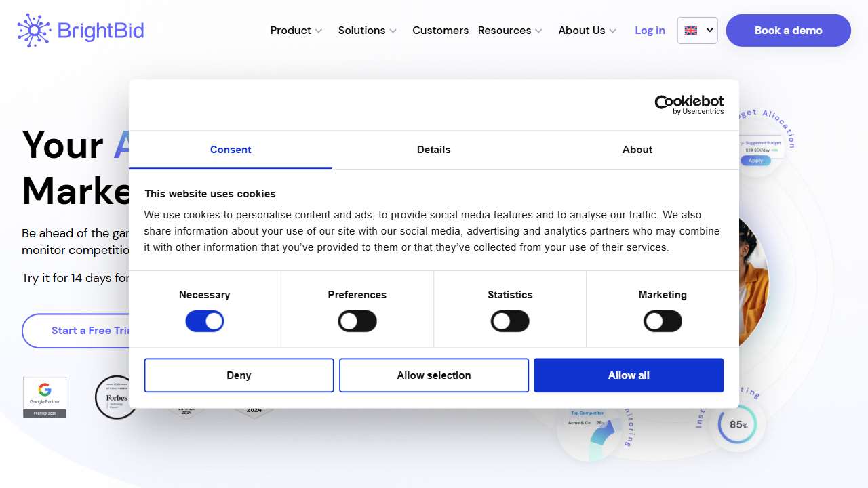The height and width of the screenshot is (488, 868).
Task: Toggle the Necessary cookies switch
Action: 205,321
